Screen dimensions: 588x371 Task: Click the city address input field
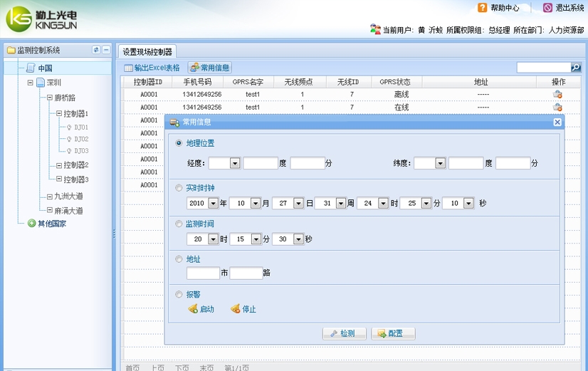pos(203,273)
